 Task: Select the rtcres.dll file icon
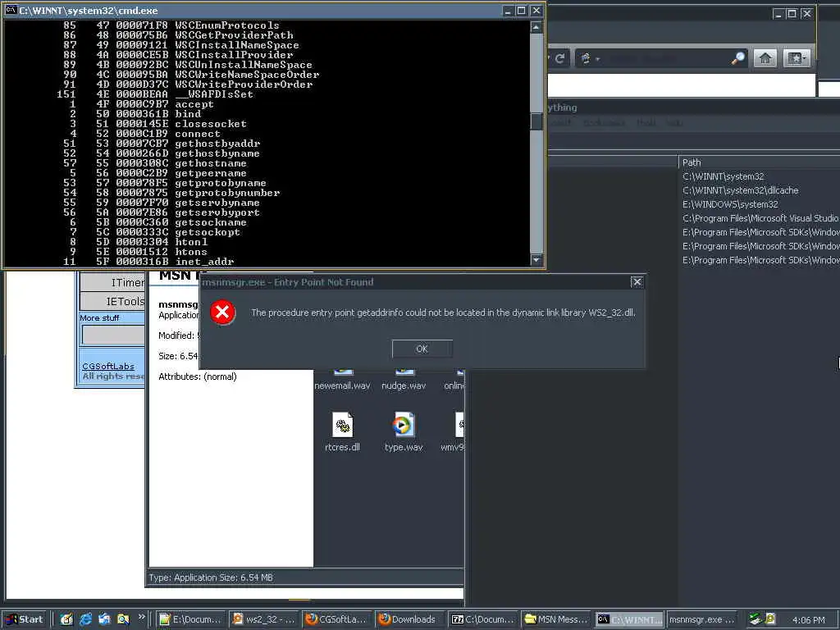click(342, 426)
